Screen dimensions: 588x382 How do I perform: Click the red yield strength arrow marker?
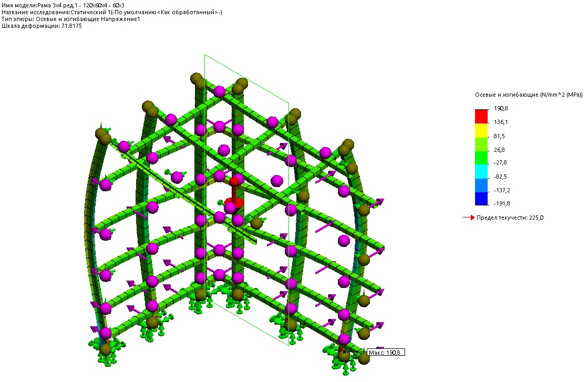click(468, 218)
